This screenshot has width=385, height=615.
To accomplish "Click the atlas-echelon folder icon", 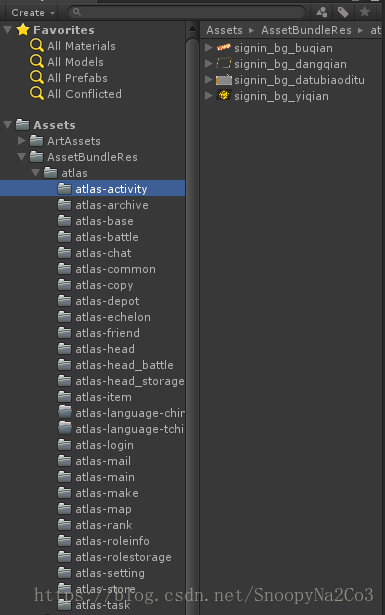I will [64, 317].
